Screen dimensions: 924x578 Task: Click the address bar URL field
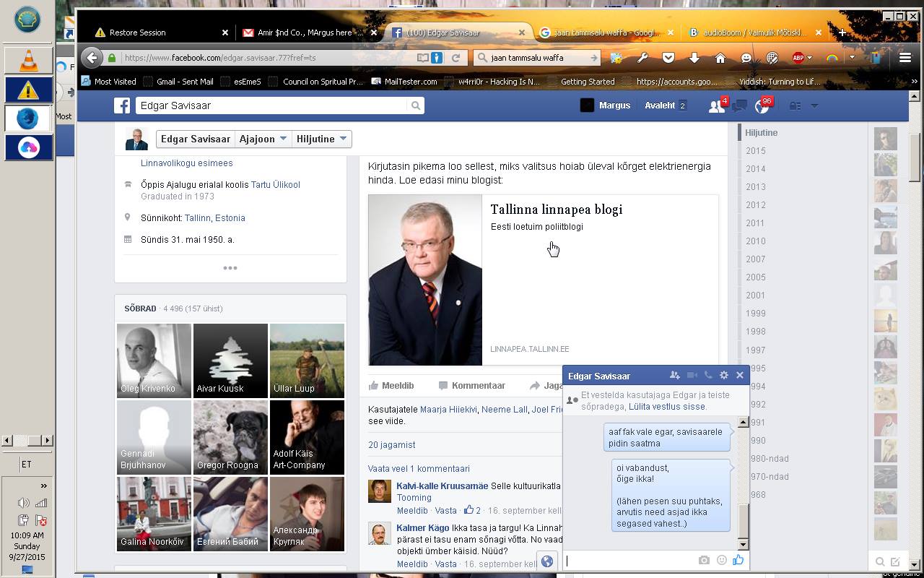tap(269, 58)
